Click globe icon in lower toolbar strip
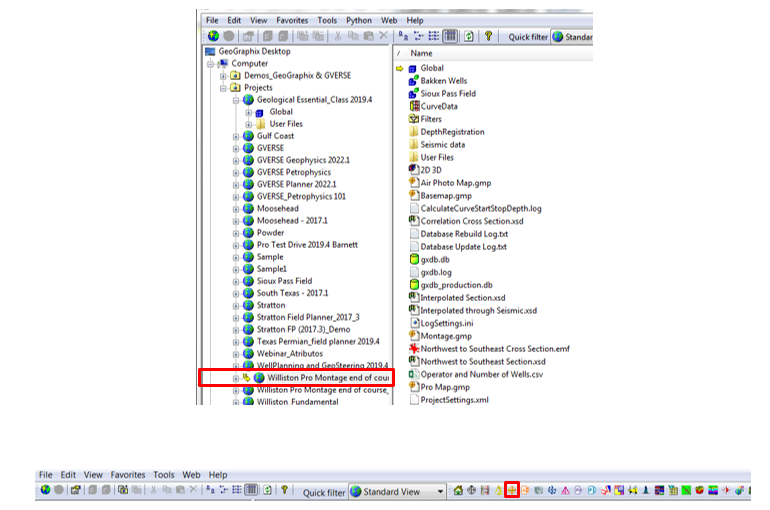This screenshot has width=770, height=510. tap(46, 490)
